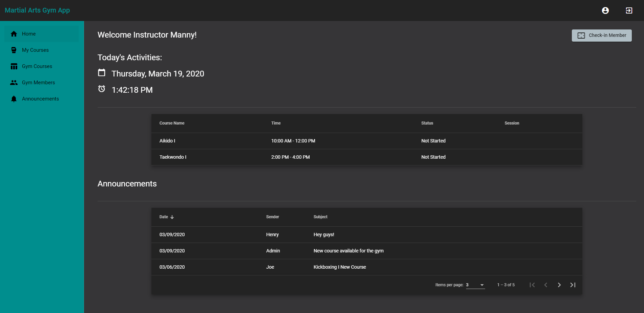Click the Announcements bell icon
The width and height of the screenshot is (644, 313).
14,99
